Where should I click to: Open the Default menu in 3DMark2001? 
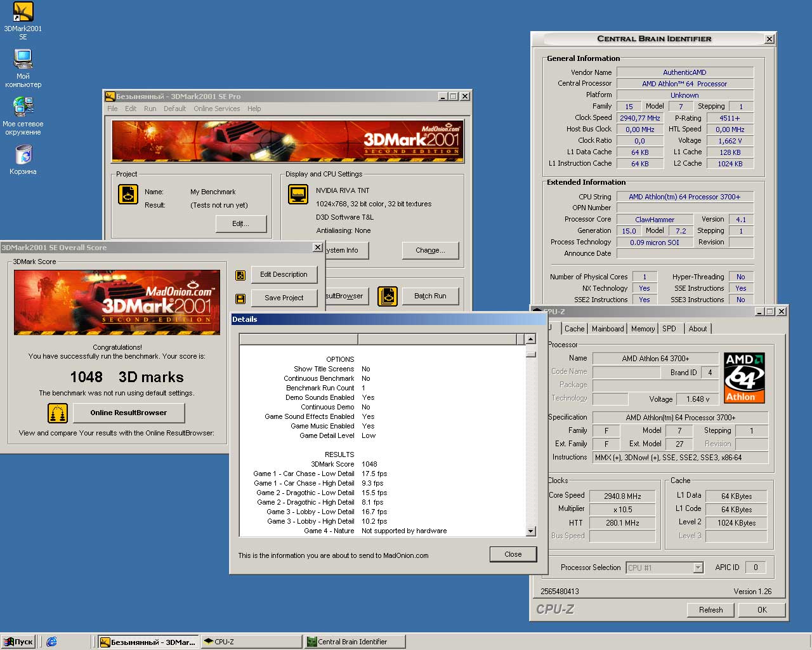click(174, 109)
